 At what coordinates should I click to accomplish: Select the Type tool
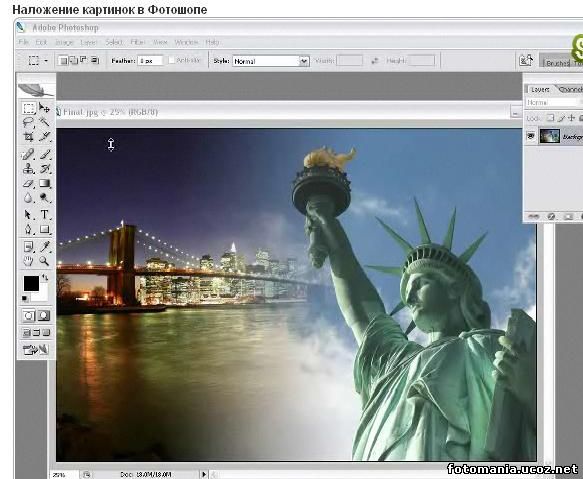click(44, 215)
